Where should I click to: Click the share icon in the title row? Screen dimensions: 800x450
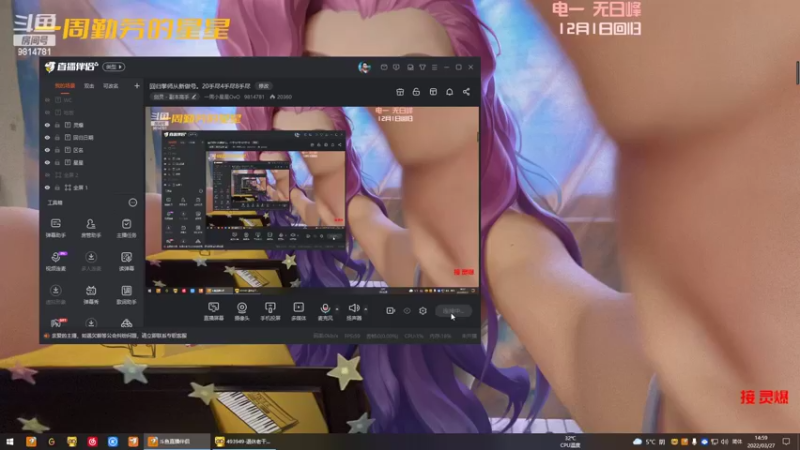coord(466,92)
